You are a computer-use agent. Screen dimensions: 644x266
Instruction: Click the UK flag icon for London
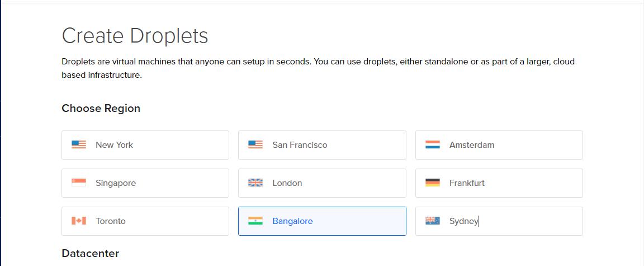255,183
